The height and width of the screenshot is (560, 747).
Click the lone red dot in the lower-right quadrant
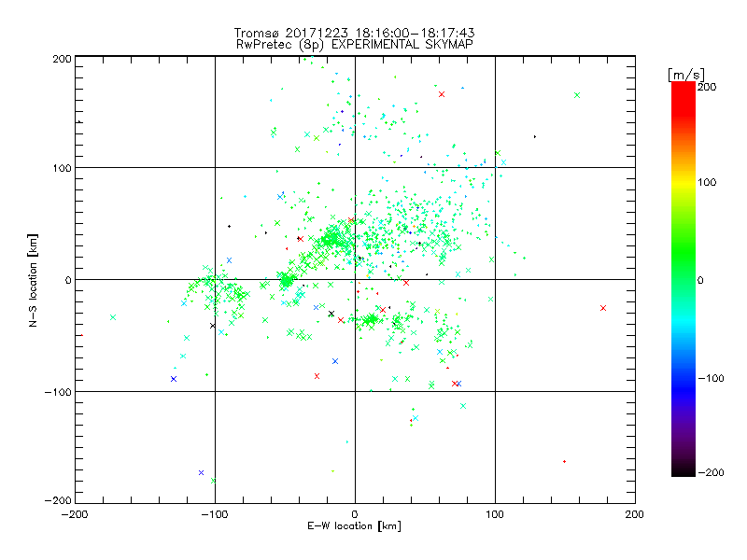tap(565, 461)
